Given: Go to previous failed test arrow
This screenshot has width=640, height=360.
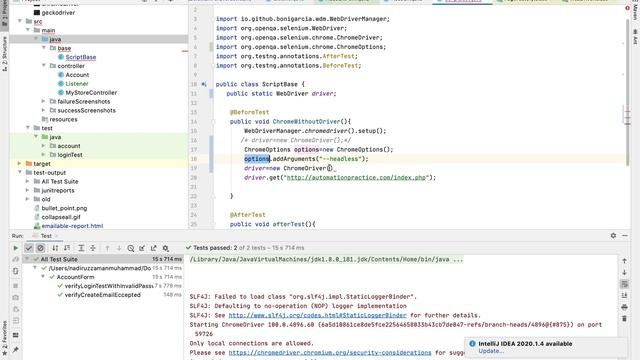Looking at the screenshot, I should pos(107,248).
